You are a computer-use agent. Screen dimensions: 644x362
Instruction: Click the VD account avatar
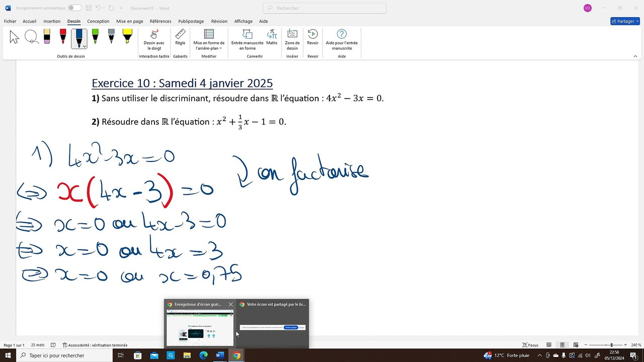coord(588,8)
